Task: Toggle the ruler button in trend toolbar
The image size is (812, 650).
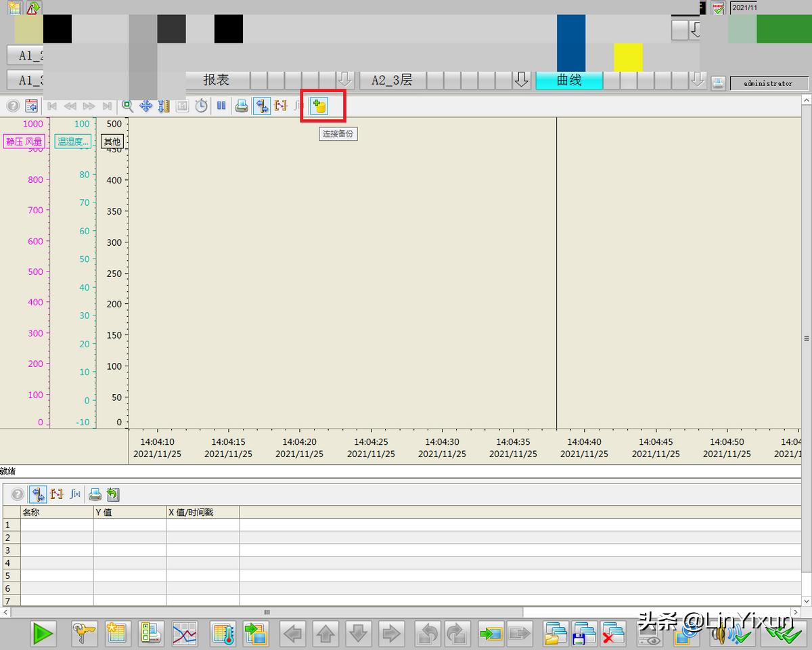Action: coord(262,106)
